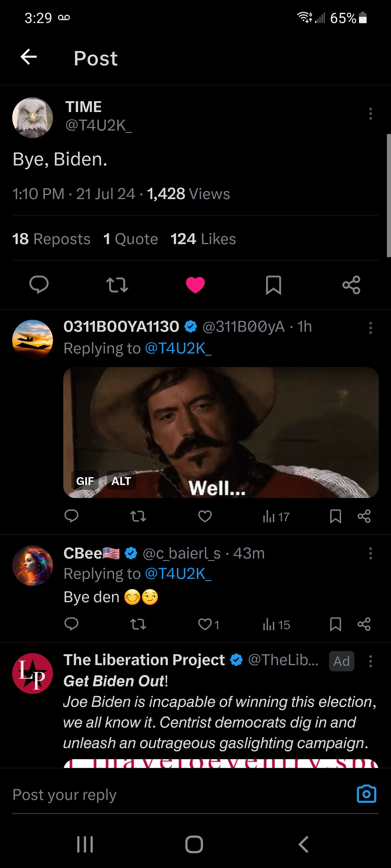Open TIME's eagle profile picture
This screenshot has height=868, width=391.
33,118
